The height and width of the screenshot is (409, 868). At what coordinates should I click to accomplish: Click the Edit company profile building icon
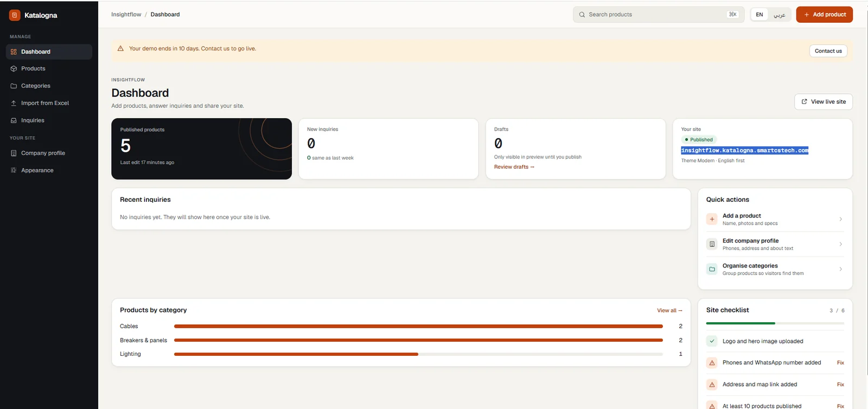[712, 244]
